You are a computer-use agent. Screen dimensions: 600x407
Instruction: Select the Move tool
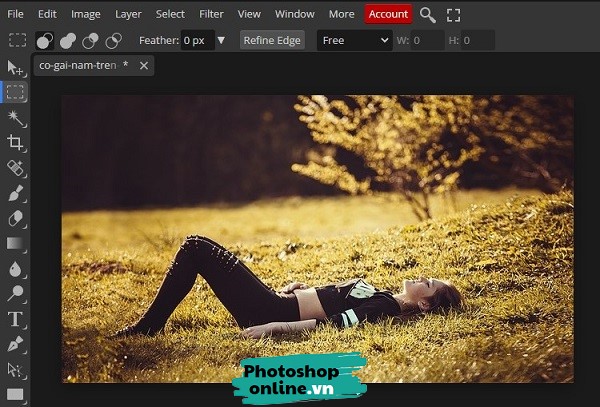[15, 67]
